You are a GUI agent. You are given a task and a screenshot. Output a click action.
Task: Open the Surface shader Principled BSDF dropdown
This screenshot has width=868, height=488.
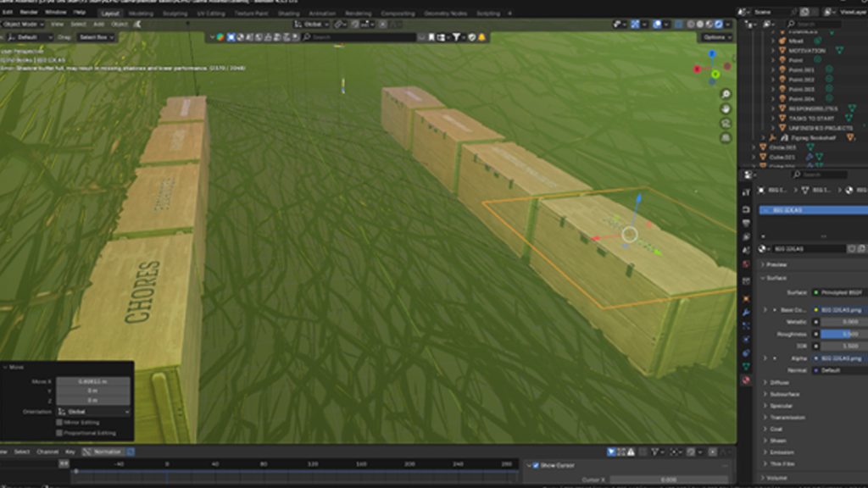[x=839, y=292]
